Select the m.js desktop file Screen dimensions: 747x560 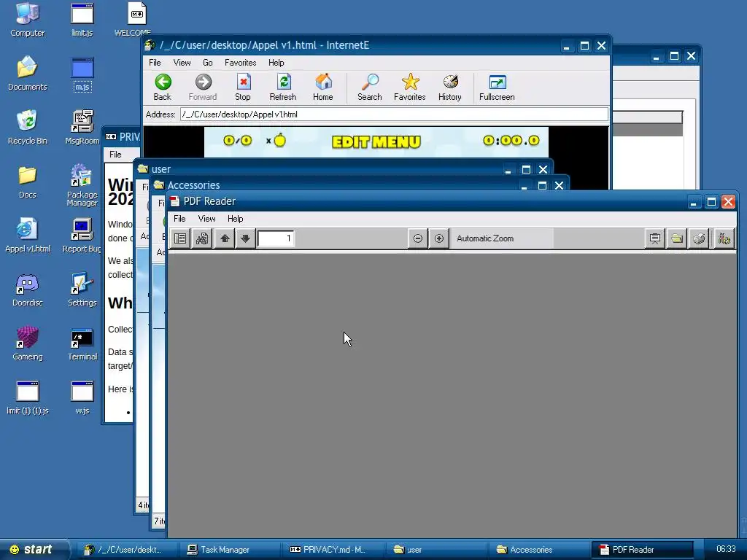tap(82, 74)
